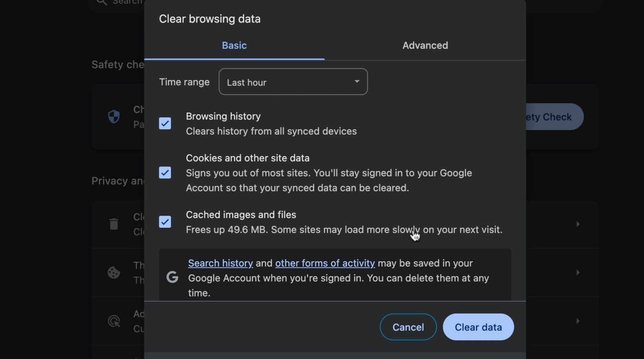Open the other forms of activity link
Viewport: 644px width, 359px height.
(325, 263)
